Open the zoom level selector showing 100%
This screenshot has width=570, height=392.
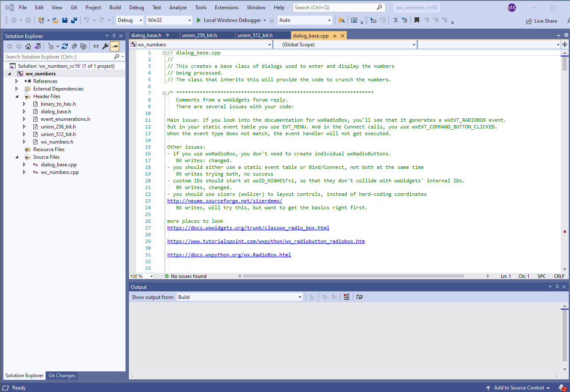click(x=141, y=276)
